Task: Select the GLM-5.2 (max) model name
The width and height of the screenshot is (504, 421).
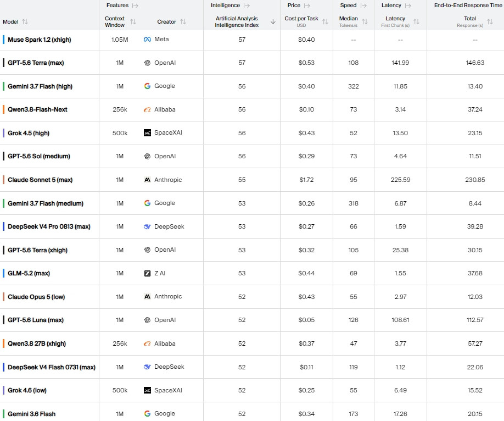Action: tap(29, 273)
